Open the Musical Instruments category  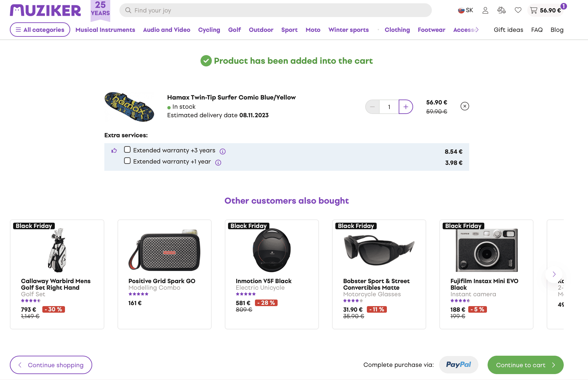click(105, 30)
